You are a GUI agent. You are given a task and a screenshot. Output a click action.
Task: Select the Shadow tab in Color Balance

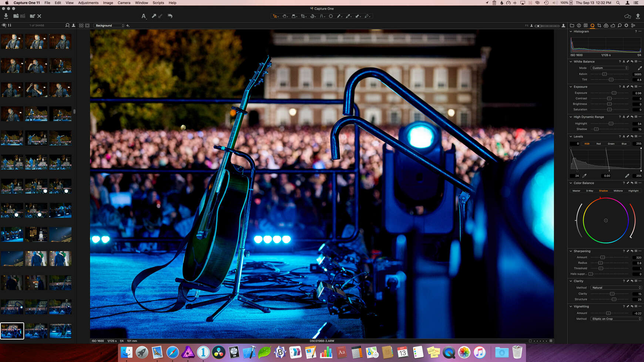[x=603, y=191]
